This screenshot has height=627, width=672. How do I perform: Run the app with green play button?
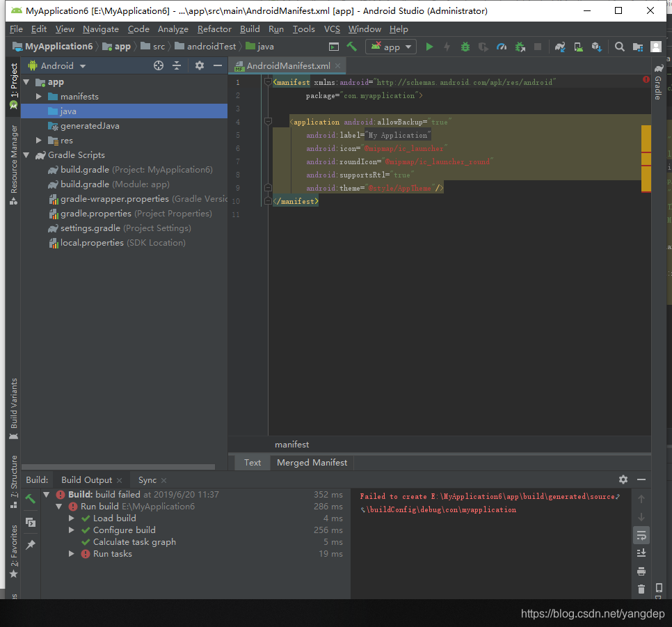pyautogui.click(x=429, y=47)
